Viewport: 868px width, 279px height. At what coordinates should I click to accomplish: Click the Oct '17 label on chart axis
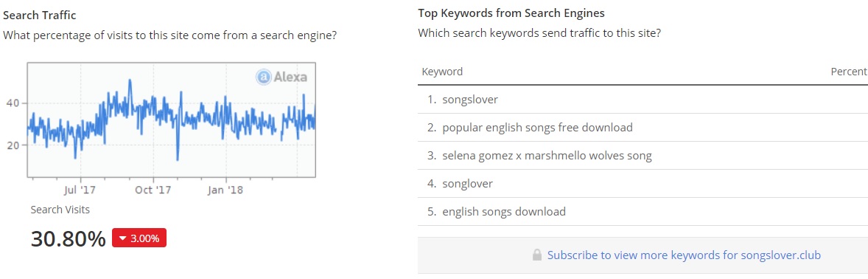[x=153, y=190]
